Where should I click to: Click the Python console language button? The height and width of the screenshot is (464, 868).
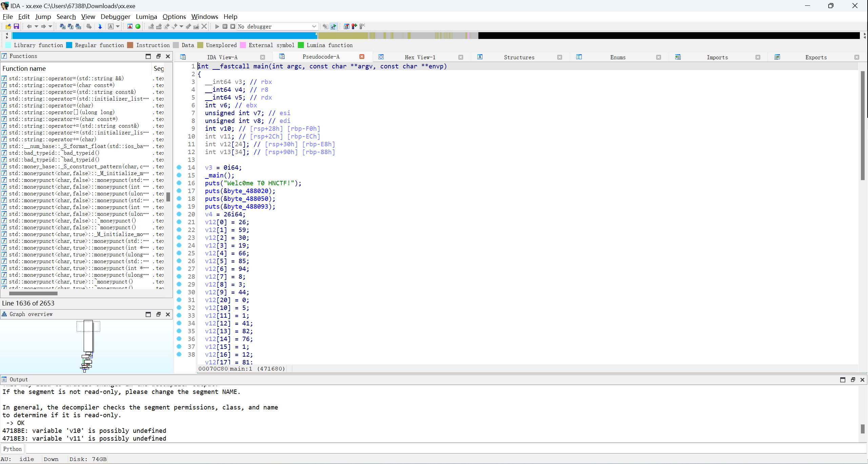pyautogui.click(x=13, y=449)
